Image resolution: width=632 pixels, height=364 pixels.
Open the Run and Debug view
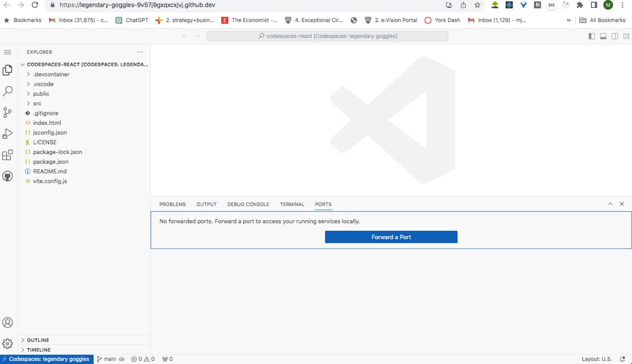click(x=7, y=134)
